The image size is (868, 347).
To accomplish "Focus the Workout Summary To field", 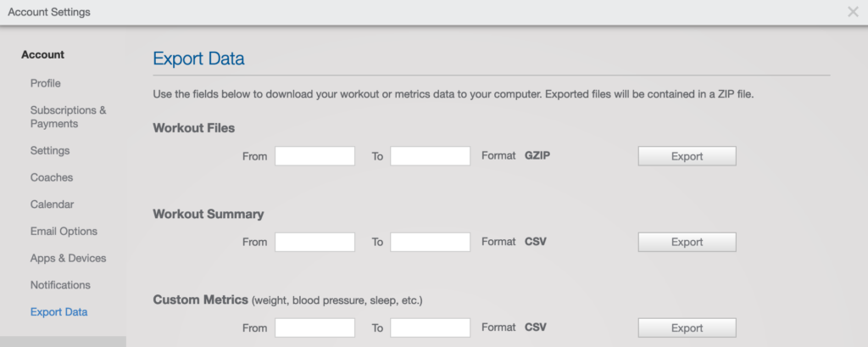I will pyautogui.click(x=430, y=243).
